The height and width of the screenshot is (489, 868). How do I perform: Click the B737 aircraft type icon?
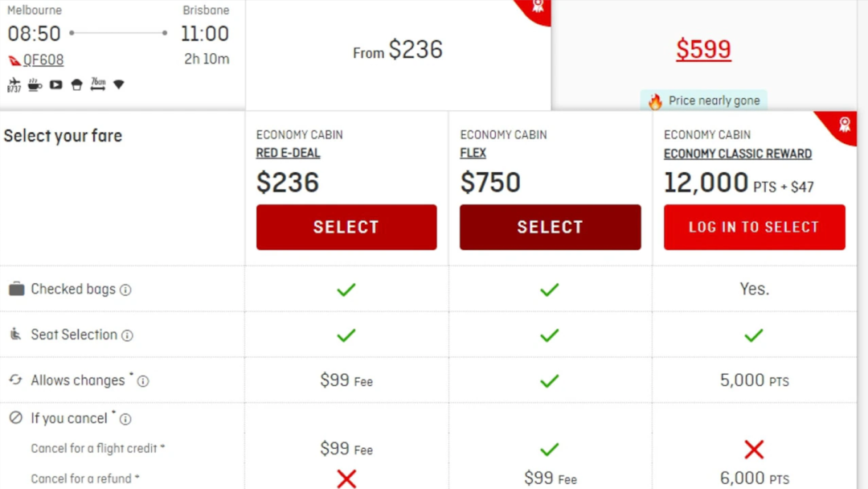tap(14, 84)
